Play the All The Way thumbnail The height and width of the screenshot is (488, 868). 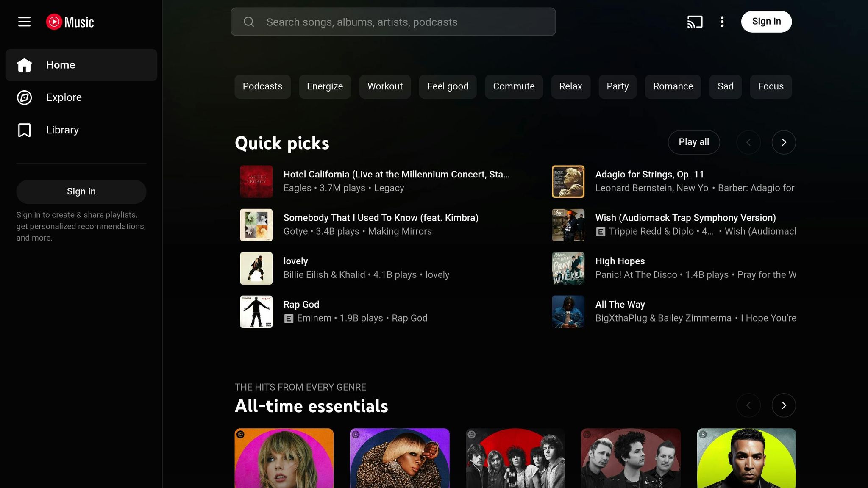[568, 312]
